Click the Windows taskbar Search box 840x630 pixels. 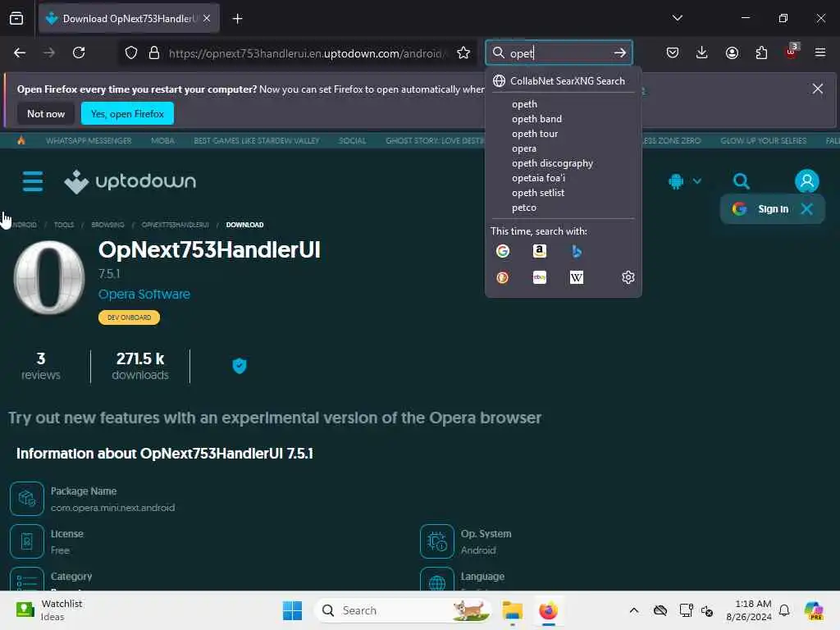pyautogui.click(x=403, y=610)
